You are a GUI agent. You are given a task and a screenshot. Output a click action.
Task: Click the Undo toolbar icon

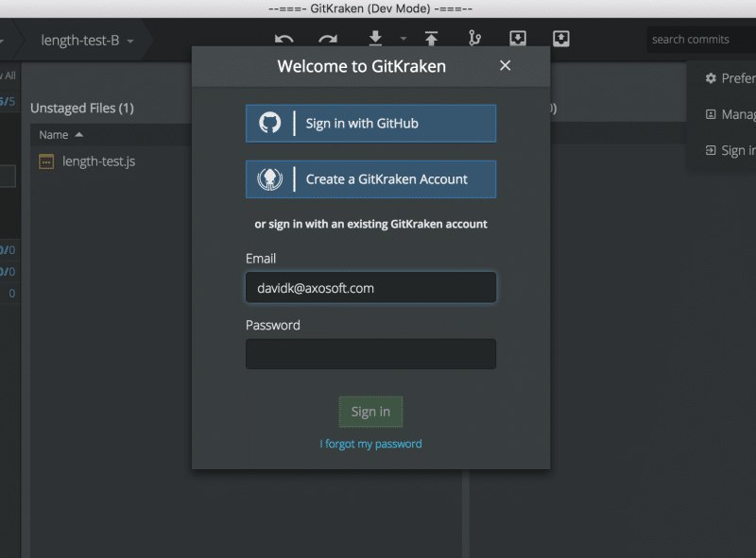[284, 39]
